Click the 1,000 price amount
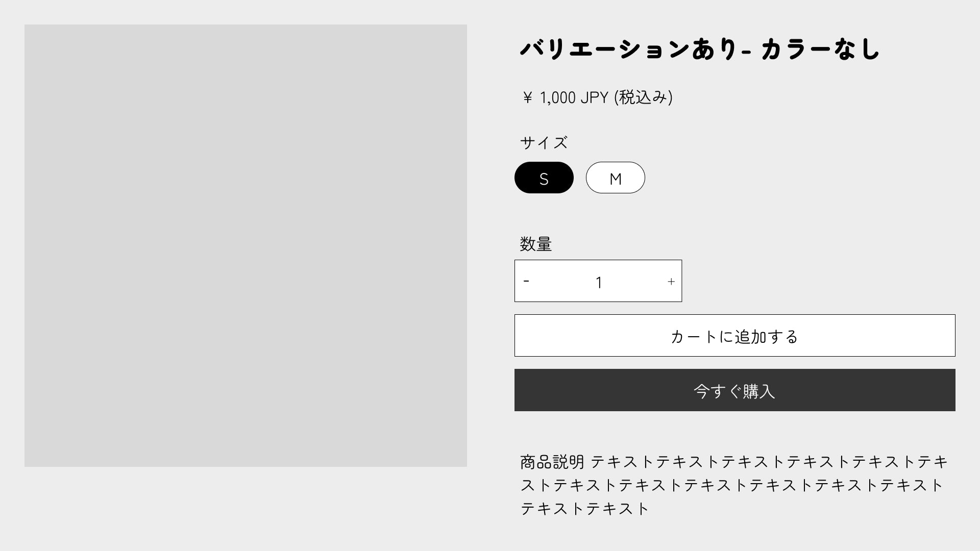 (557, 97)
